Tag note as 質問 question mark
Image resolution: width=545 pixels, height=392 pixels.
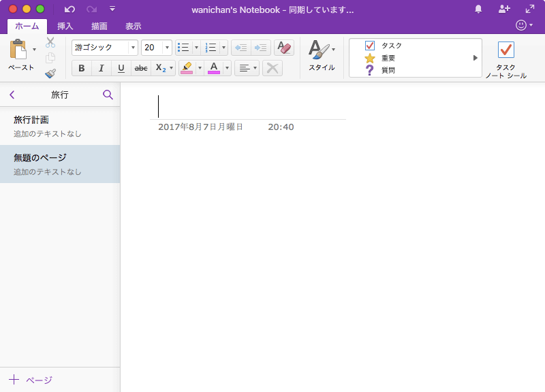380,70
